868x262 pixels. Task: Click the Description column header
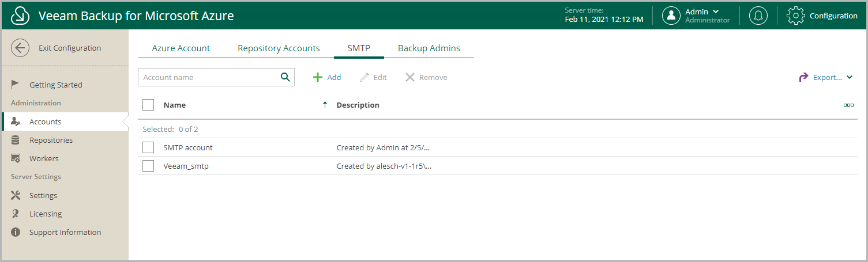[358, 105]
